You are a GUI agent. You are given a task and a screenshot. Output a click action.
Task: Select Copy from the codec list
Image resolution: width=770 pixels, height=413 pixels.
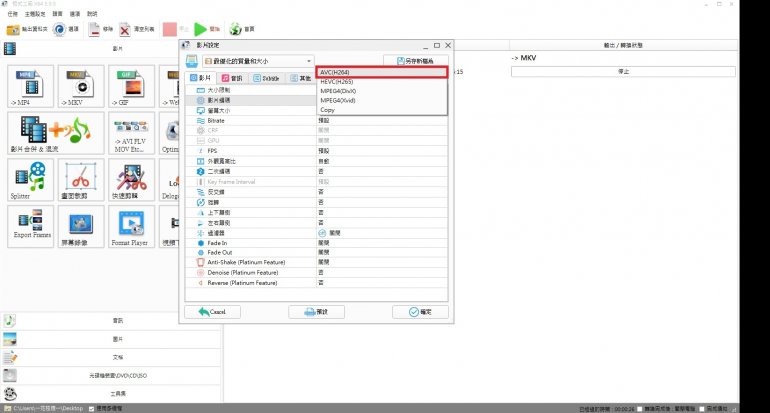[382, 110]
